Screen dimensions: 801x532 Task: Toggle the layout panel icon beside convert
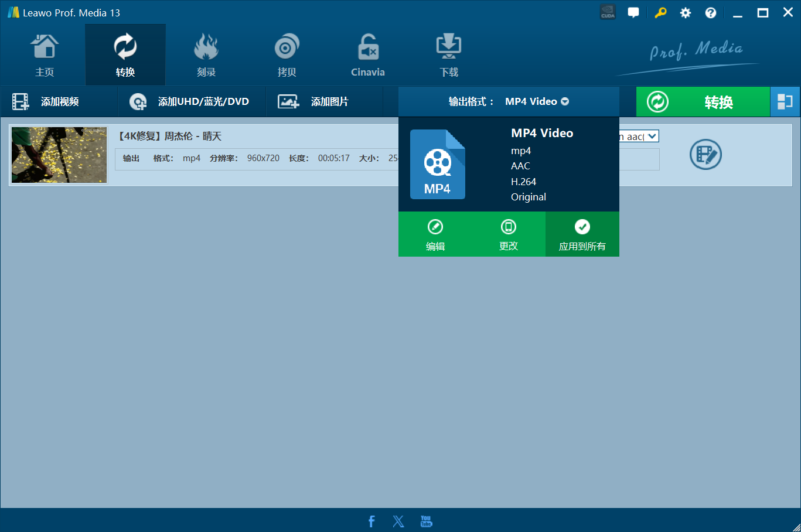coord(785,102)
